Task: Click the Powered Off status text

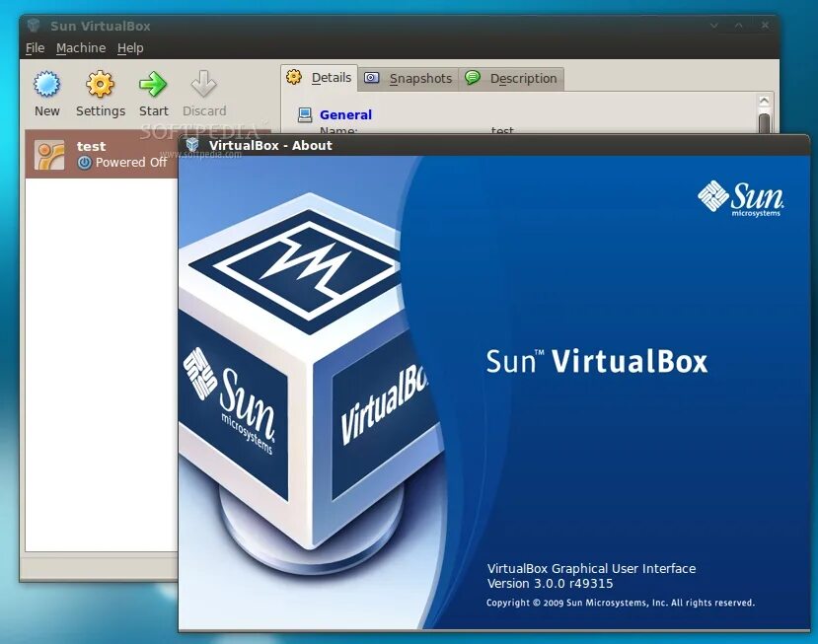Action: (x=131, y=163)
